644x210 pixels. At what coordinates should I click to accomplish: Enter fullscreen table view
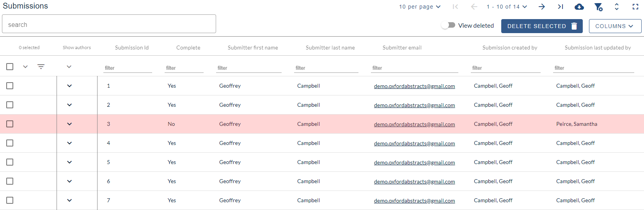(635, 7)
